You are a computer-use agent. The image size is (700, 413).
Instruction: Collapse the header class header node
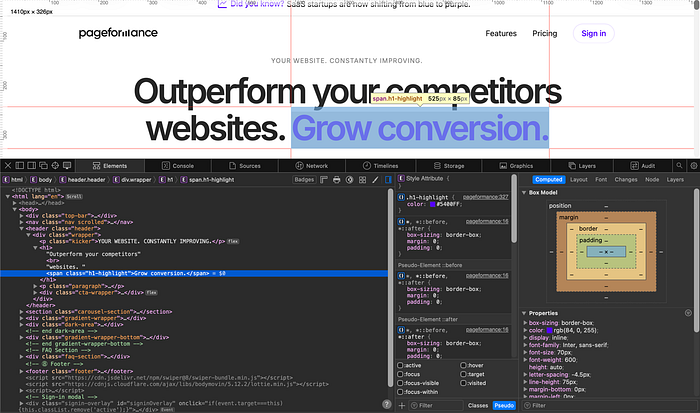21,229
